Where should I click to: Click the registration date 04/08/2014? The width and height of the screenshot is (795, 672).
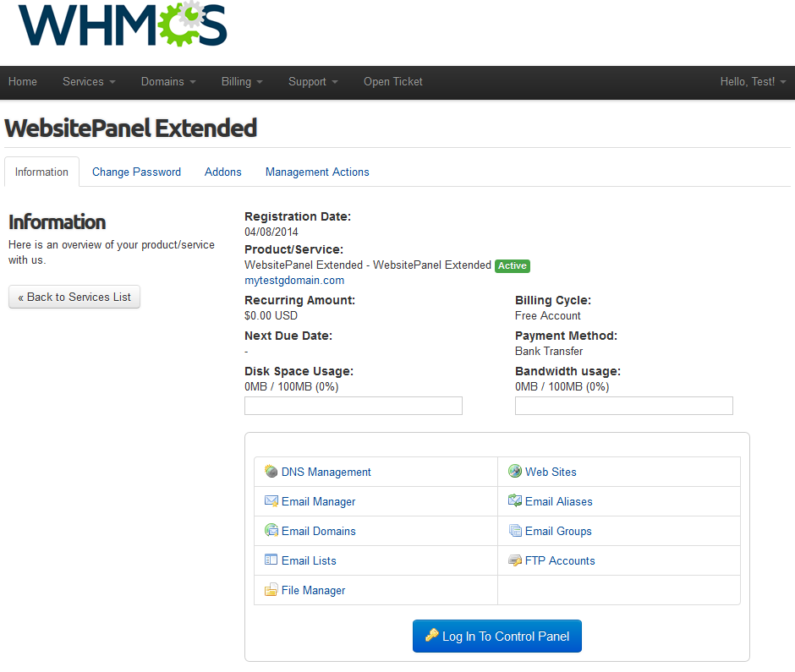(271, 232)
